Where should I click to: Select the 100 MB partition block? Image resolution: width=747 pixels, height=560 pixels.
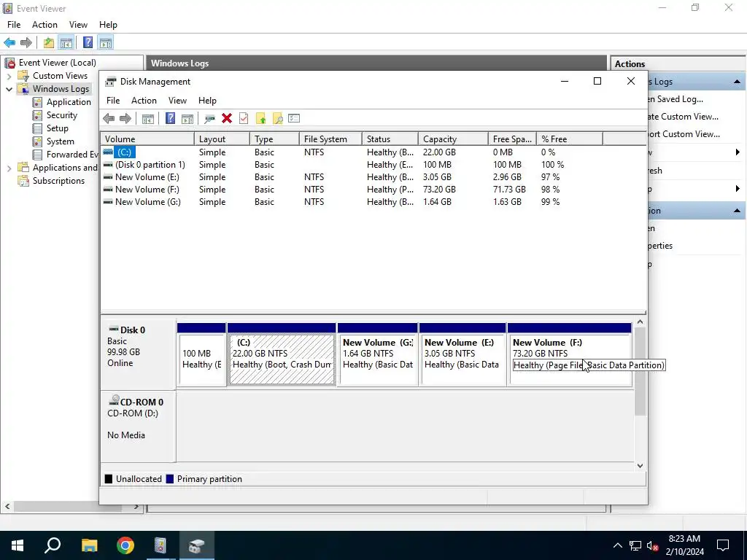point(202,359)
